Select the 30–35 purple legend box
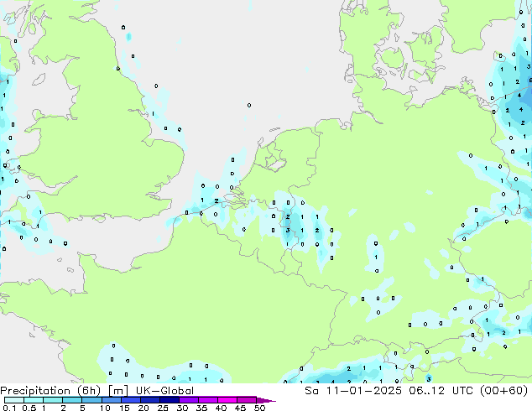Image resolution: width=532 pixels, height=411 pixels. click(x=189, y=400)
